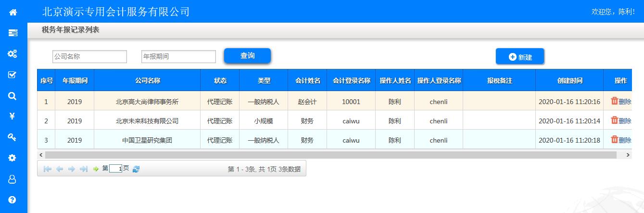Click timestamp 2020-01-16 11:20:18
This screenshot has height=213, width=644.
569,140
